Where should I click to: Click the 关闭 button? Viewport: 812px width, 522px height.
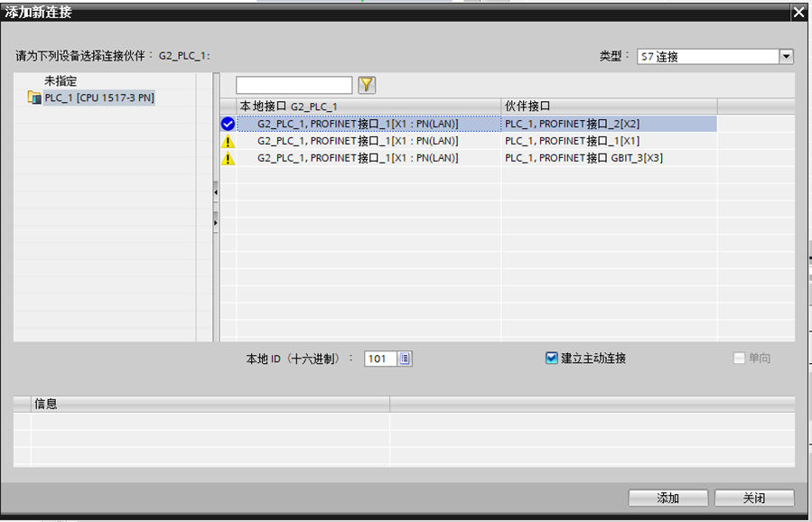tap(754, 499)
